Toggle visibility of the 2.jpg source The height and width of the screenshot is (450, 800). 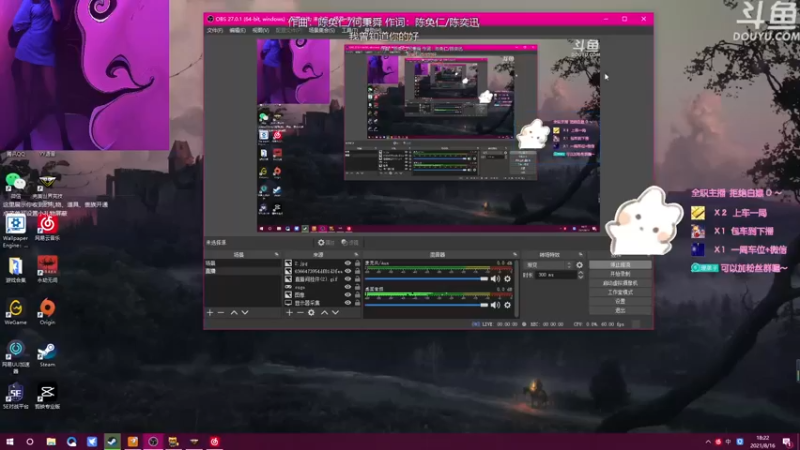(x=348, y=263)
